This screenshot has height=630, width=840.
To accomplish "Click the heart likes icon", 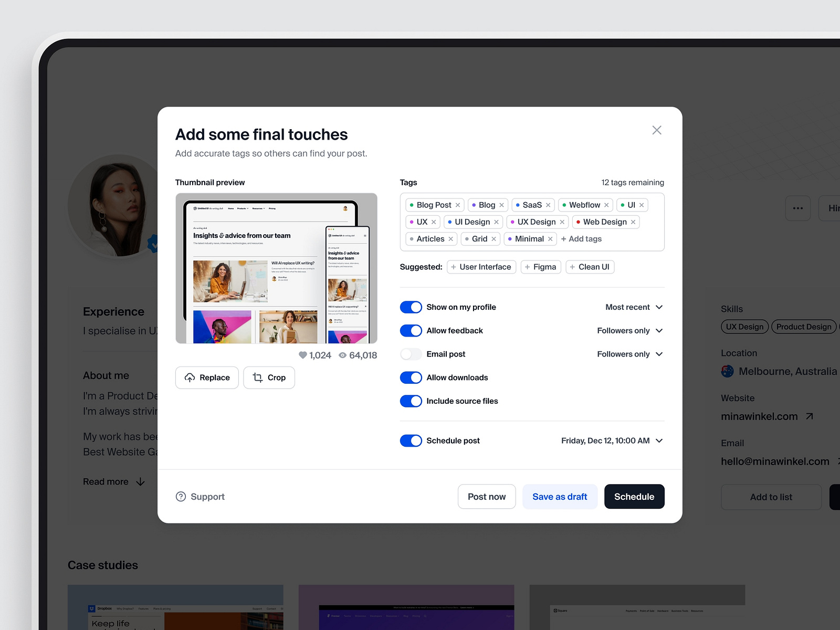I will click(x=303, y=355).
